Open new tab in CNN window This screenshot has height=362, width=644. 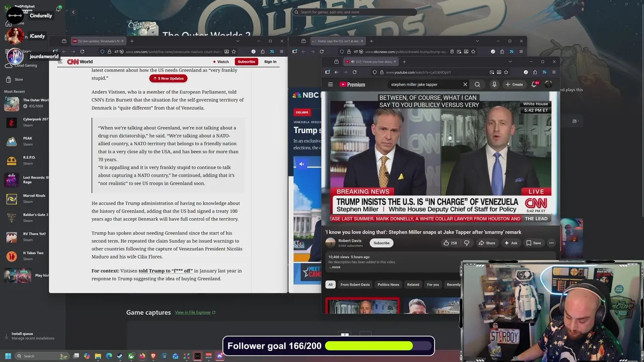click(x=132, y=41)
